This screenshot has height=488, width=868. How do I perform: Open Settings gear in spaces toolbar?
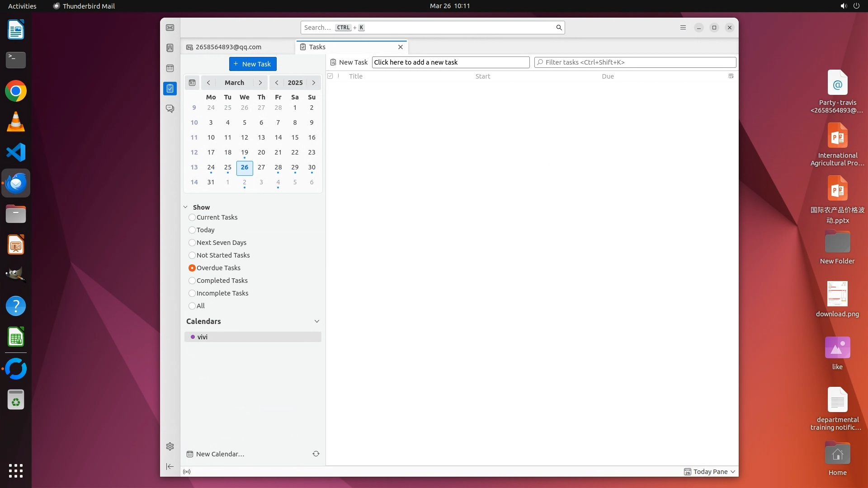pyautogui.click(x=170, y=446)
